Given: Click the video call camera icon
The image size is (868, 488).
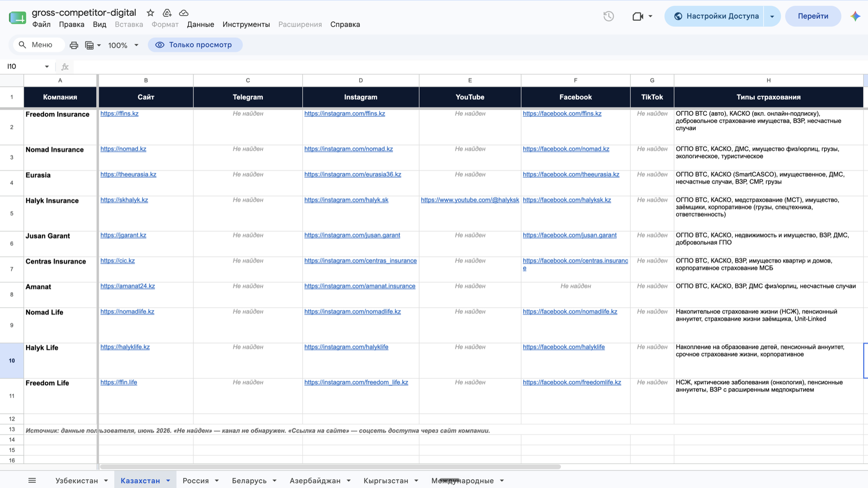Looking at the screenshot, I should tap(637, 16).
